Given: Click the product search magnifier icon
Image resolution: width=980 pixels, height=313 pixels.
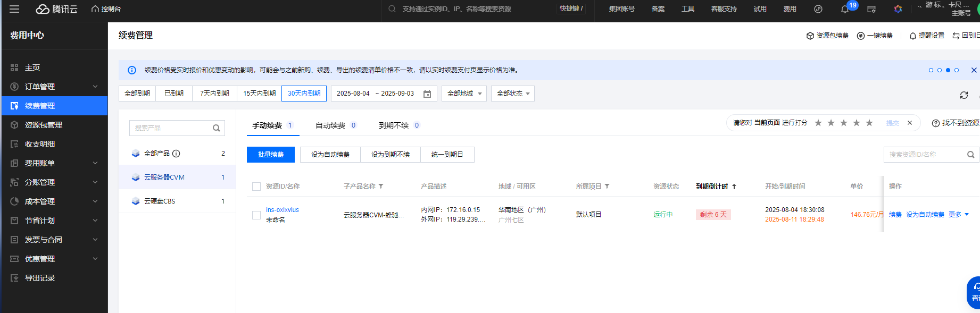Looking at the screenshot, I should click(x=217, y=128).
